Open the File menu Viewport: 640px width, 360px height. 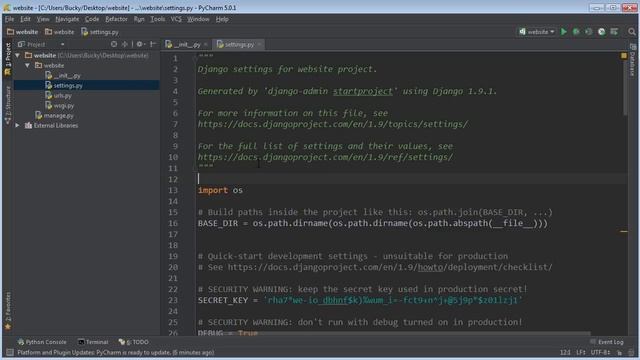coord(9,19)
